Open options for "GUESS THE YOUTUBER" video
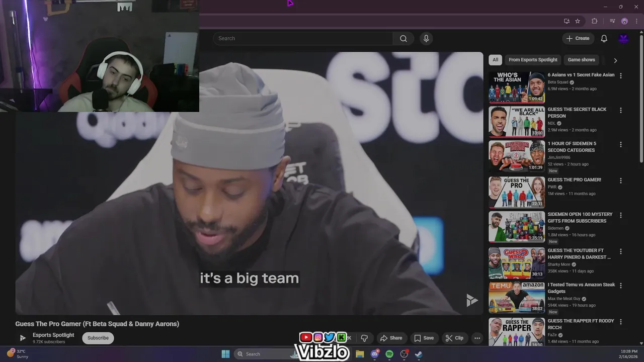644x362 pixels. pos(620,251)
